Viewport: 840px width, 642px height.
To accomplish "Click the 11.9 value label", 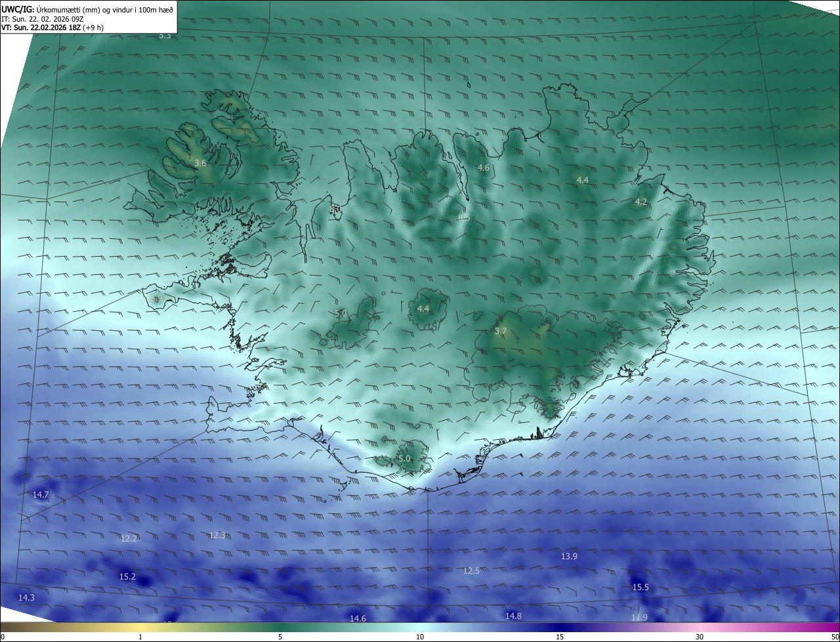I will click(639, 617).
